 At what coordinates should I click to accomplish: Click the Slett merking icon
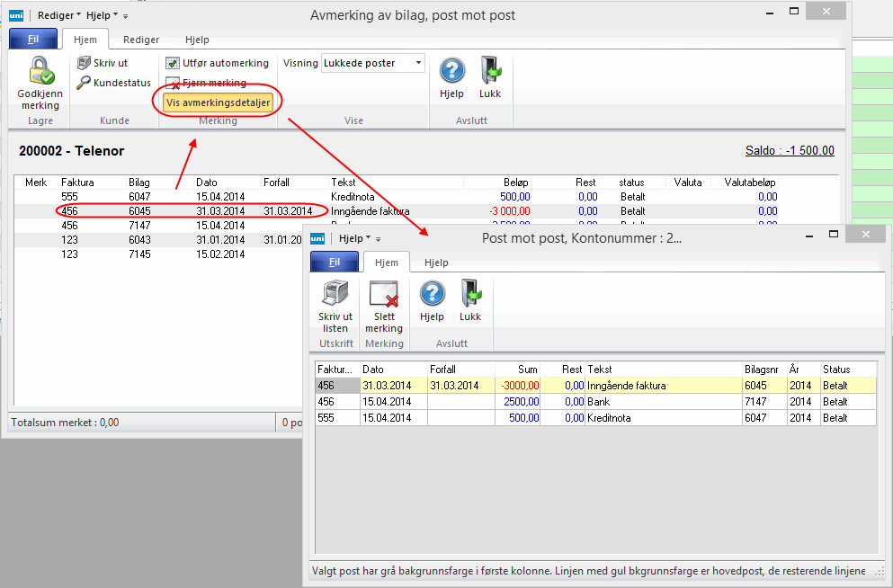tap(384, 294)
